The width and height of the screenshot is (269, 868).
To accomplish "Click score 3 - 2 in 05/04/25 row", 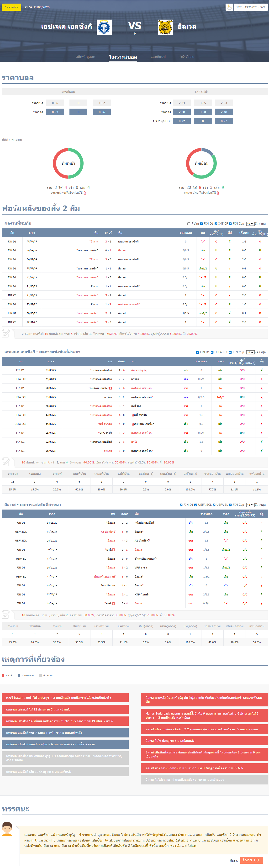I will (x=108, y=242).
